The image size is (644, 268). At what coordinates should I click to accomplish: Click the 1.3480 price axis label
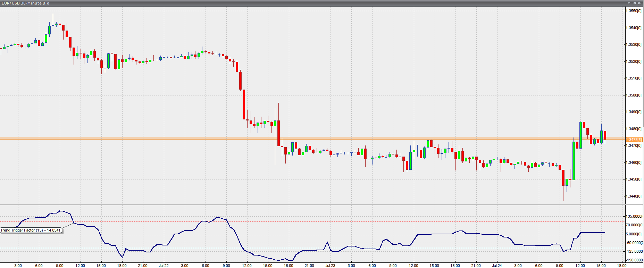coord(634,129)
